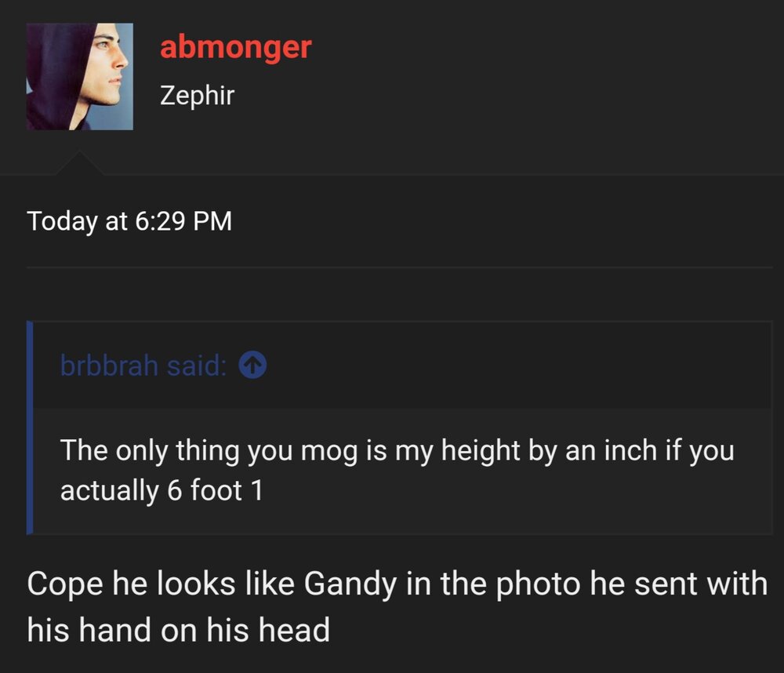
Task: Select the 'his hand on his head' line
Action: click(x=179, y=630)
